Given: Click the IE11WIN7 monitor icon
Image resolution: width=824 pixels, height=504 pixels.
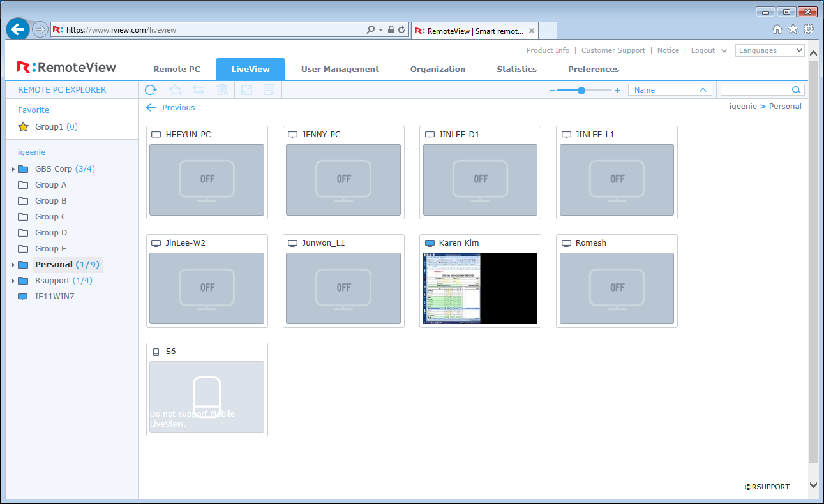Looking at the screenshot, I should pos(23,297).
